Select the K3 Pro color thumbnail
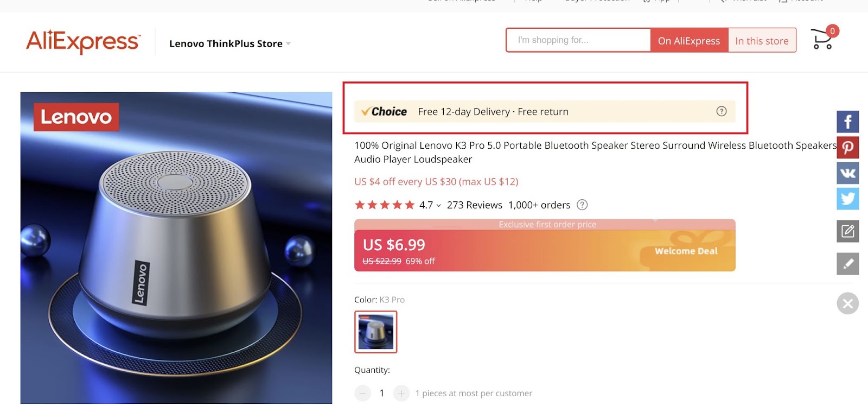The width and height of the screenshot is (868, 406). point(376,332)
